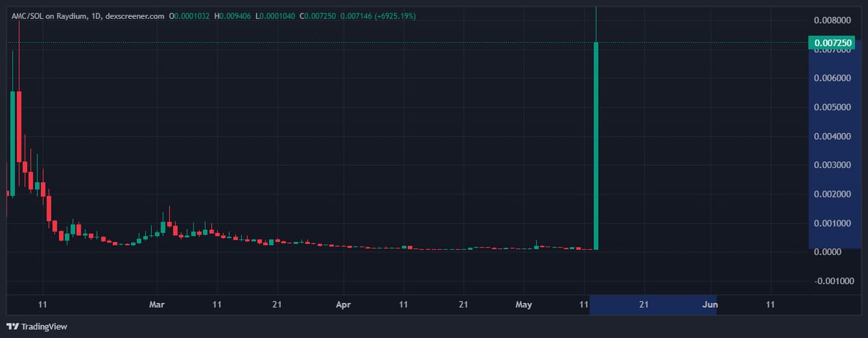Click the open value O0.0001032
The width and height of the screenshot is (868, 338).
tap(190, 15)
